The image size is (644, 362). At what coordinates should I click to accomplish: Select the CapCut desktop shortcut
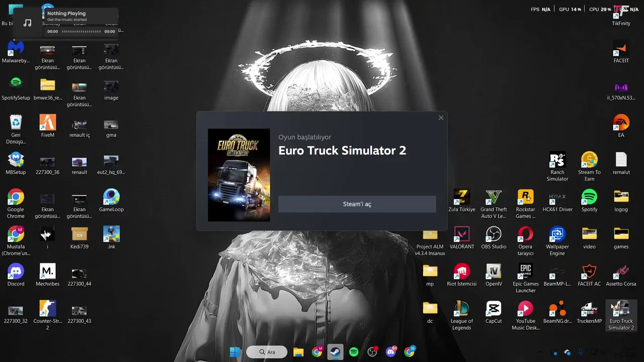tap(494, 312)
